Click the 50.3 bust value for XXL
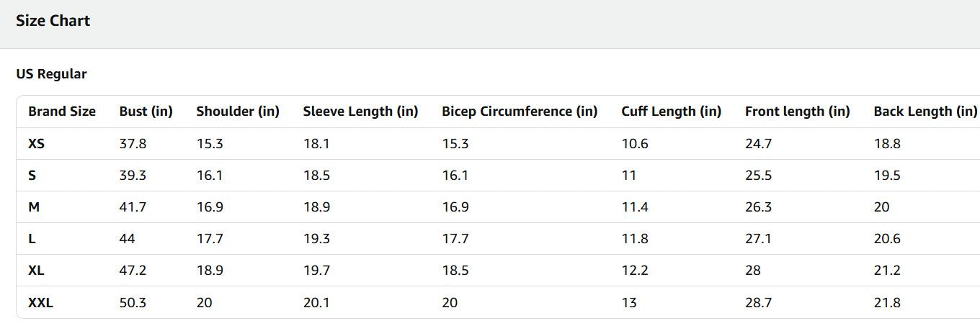Image resolution: width=980 pixels, height=331 pixels. pos(133,302)
